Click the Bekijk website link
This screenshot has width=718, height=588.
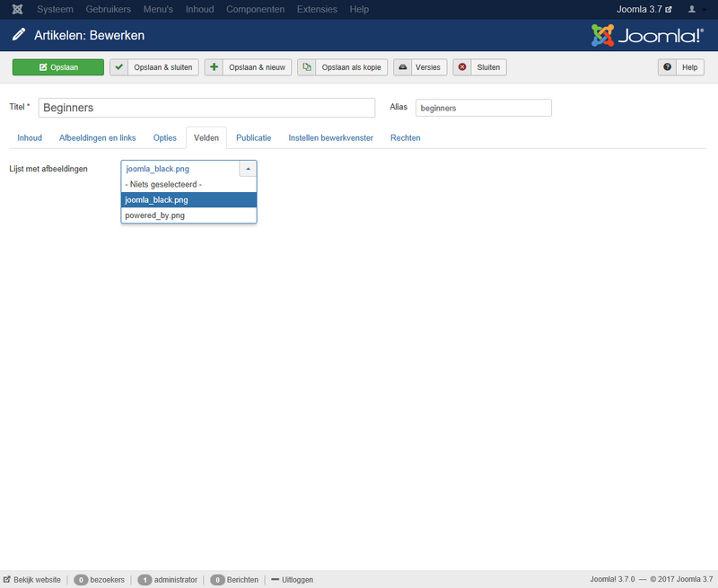[x=32, y=580]
